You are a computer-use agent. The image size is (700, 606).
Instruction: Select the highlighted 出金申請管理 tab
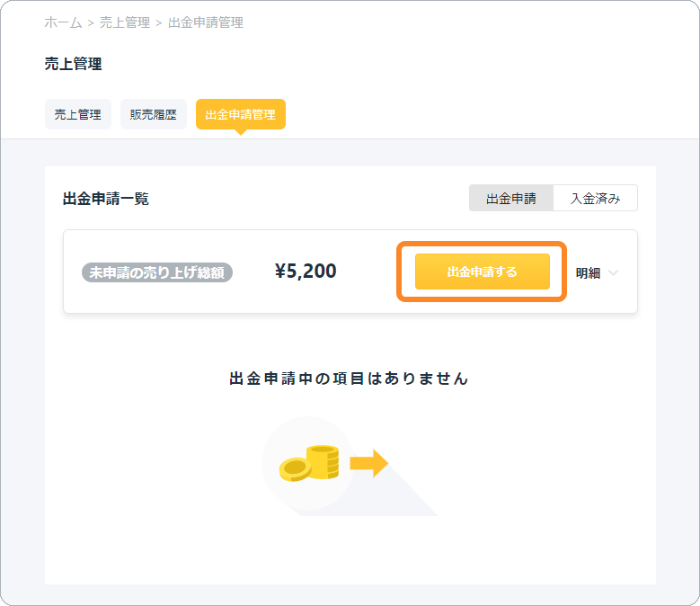point(241,114)
